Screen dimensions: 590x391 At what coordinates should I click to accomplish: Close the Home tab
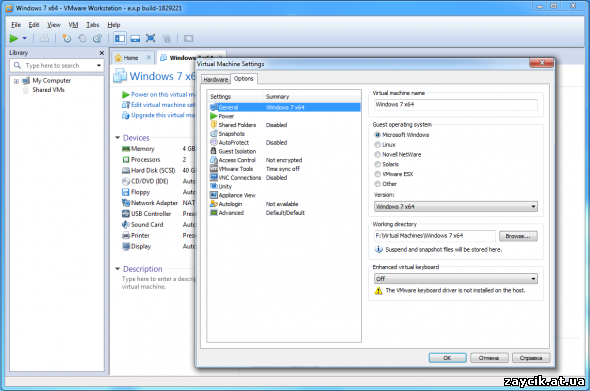point(149,58)
